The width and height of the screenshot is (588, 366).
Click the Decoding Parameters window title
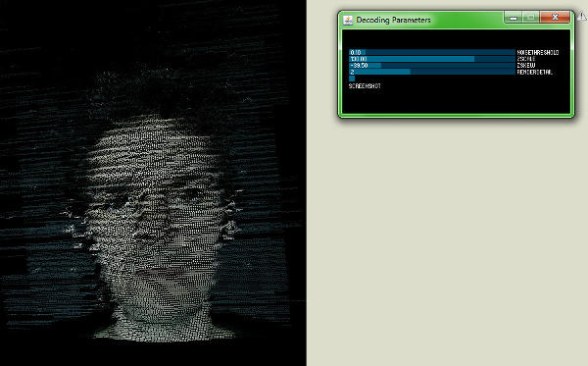[393, 20]
